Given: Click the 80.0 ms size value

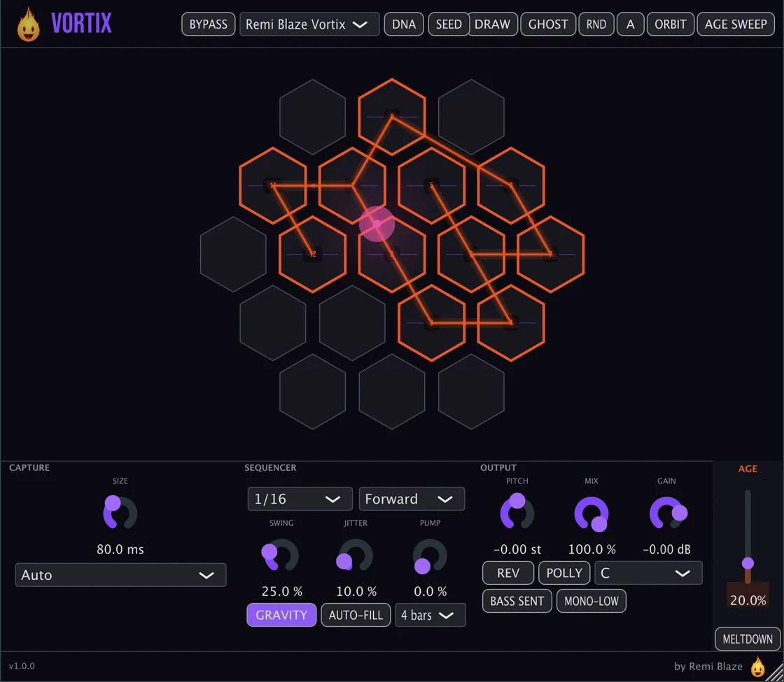Looking at the screenshot, I should 120,549.
